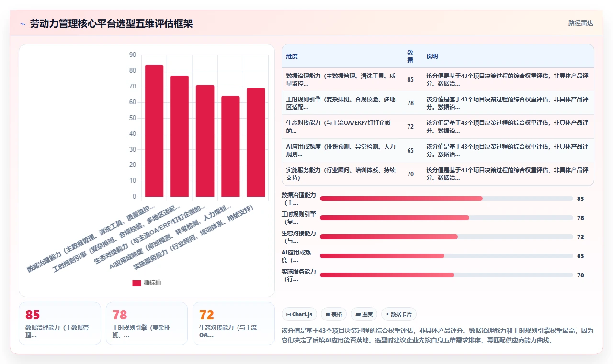Click the 生态对接能力 progress bar with value 72
Image resolution: width=613 pixels, height=364 pixels.
(x=446, y=237)
